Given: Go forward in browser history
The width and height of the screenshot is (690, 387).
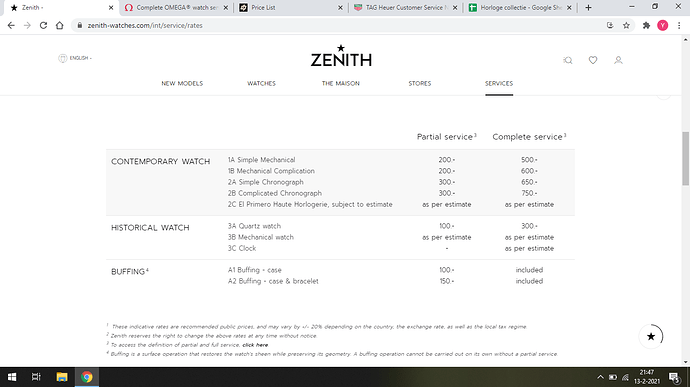Looking at the screenshot, I should click(x=27, y=26).
